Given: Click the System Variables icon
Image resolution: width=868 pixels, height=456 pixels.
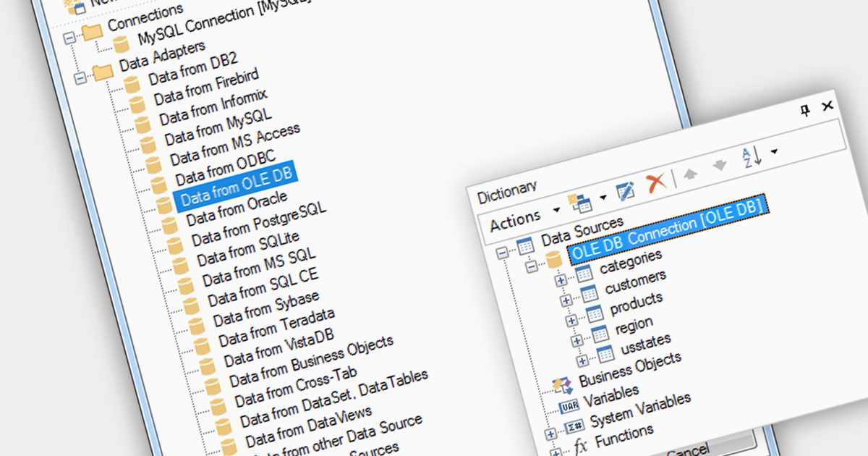Looking at the screenshot, I should pyautogui.click(x=574, y=425).
